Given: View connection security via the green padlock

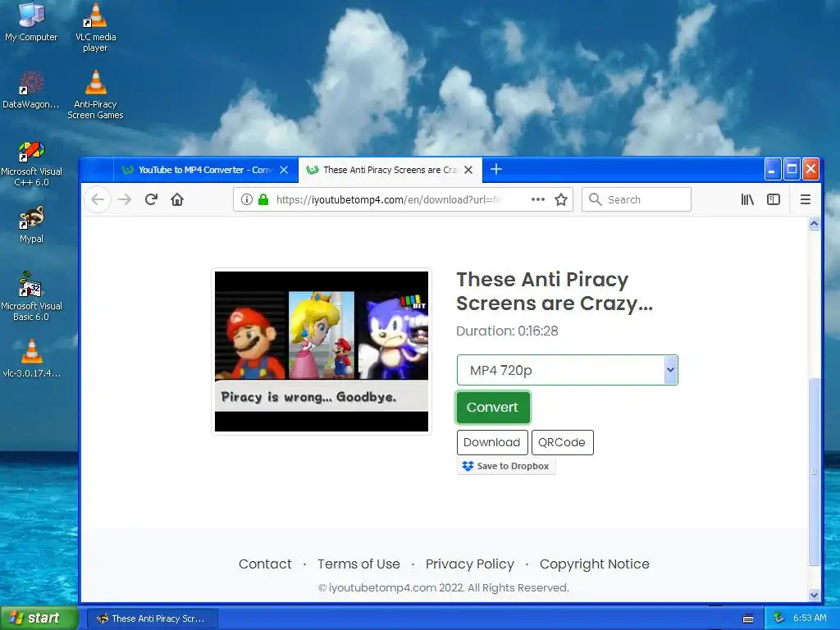Looking at the screenshot, I should [x=263, y=200].
